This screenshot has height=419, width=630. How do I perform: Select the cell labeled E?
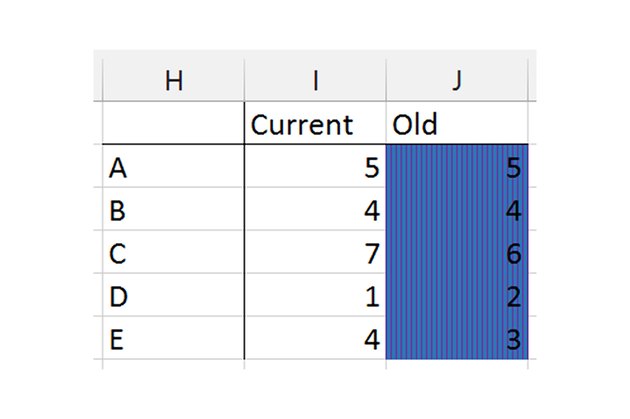[x=173, y=337]
